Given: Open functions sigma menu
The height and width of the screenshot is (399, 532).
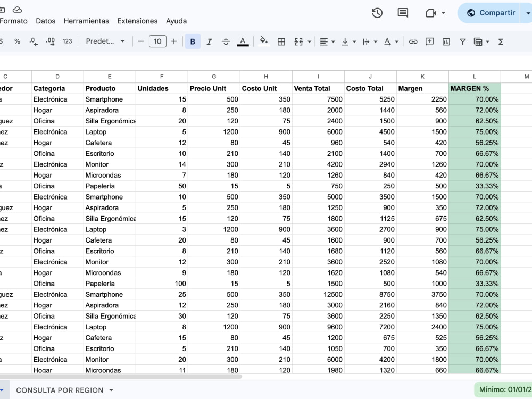Looking at the screenshot, I should tap(501, 41).
